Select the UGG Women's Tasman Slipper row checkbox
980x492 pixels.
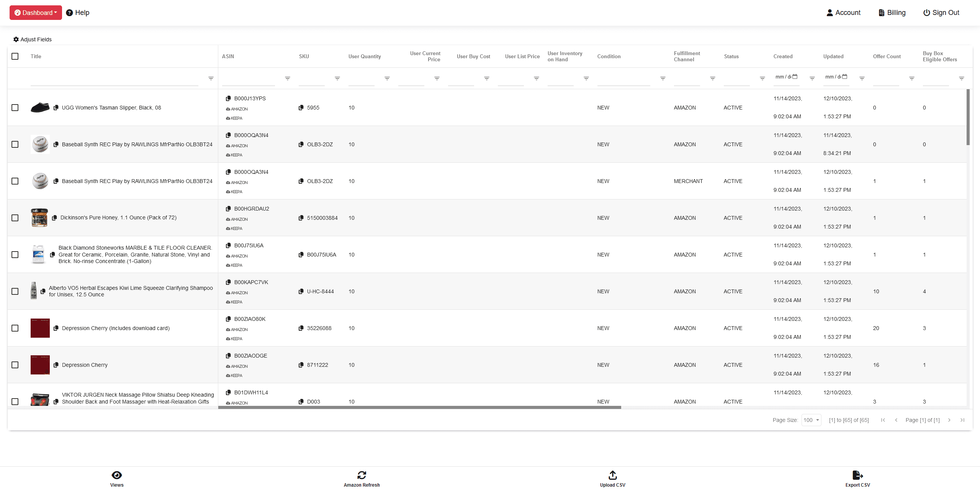tap(15, 108)
